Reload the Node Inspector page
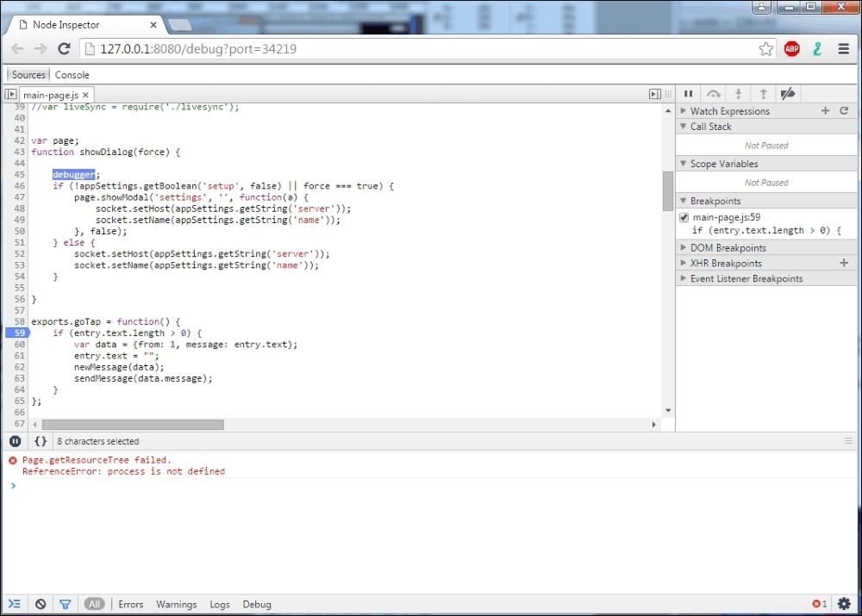Viewport: 862px width, 616px height. (64, 49)
